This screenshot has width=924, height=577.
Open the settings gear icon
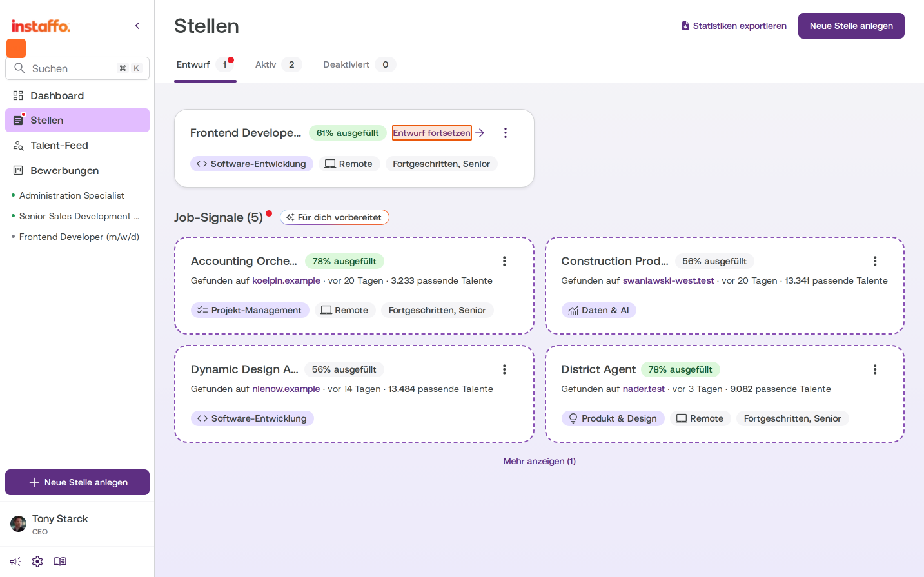click(37, 562)
